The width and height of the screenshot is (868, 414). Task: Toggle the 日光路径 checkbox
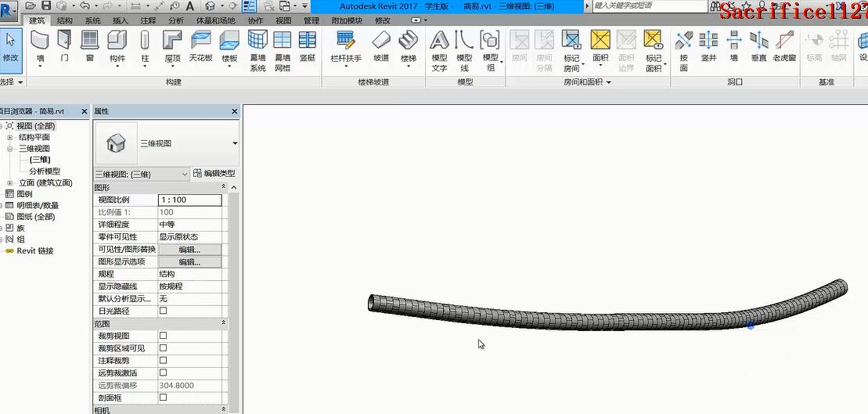163,311
